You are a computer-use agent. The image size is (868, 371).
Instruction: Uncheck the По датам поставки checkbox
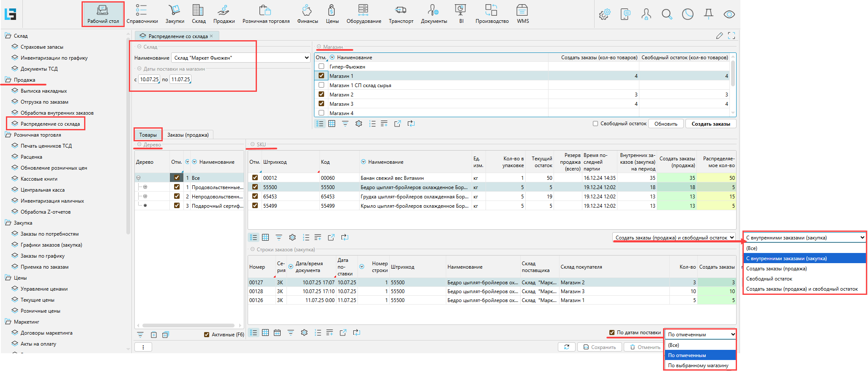click(612, 333)
